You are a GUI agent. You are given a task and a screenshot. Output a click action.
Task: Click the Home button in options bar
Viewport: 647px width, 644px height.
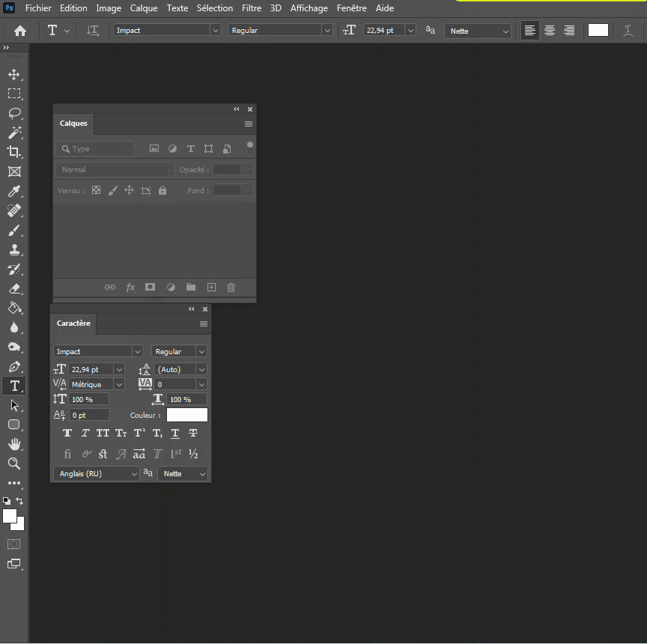pyautogui.click(x=20, y=31)
